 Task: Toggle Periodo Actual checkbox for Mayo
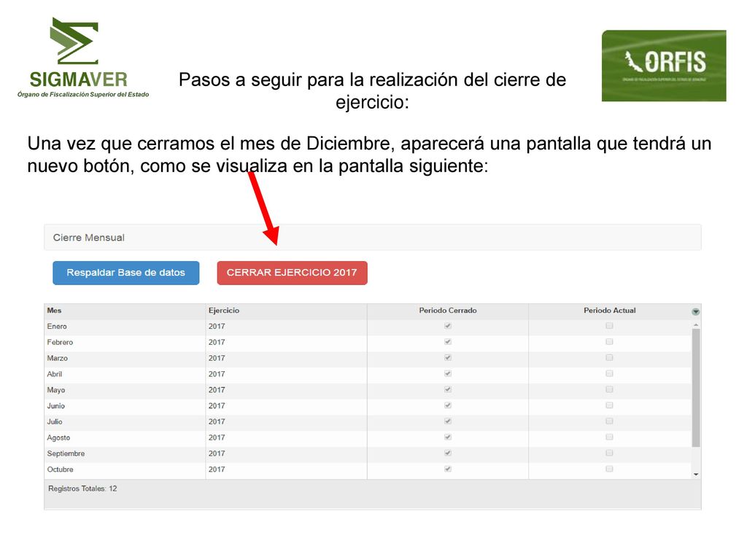[609, 389]
